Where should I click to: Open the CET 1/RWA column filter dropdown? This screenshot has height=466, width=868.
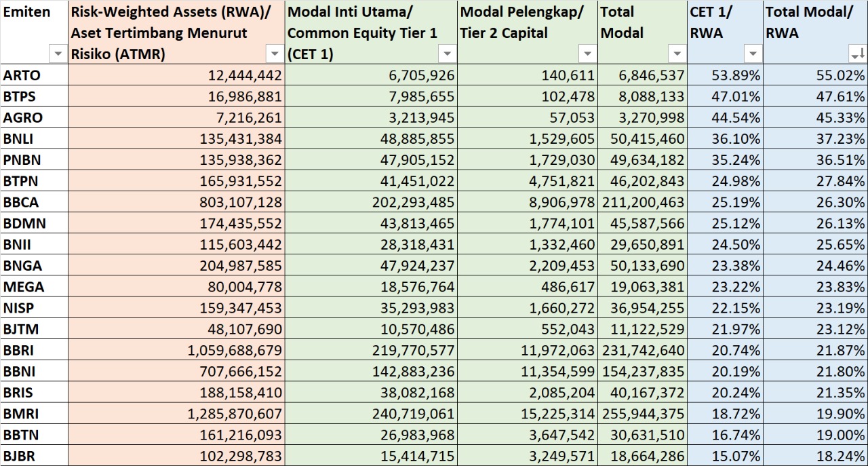(753, 54)
